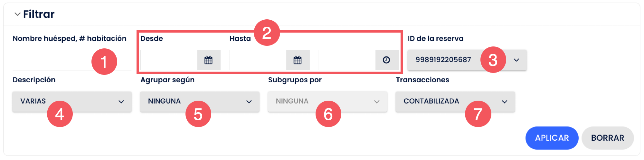Collapse the Filtrar section chevron

pos(17,14)
